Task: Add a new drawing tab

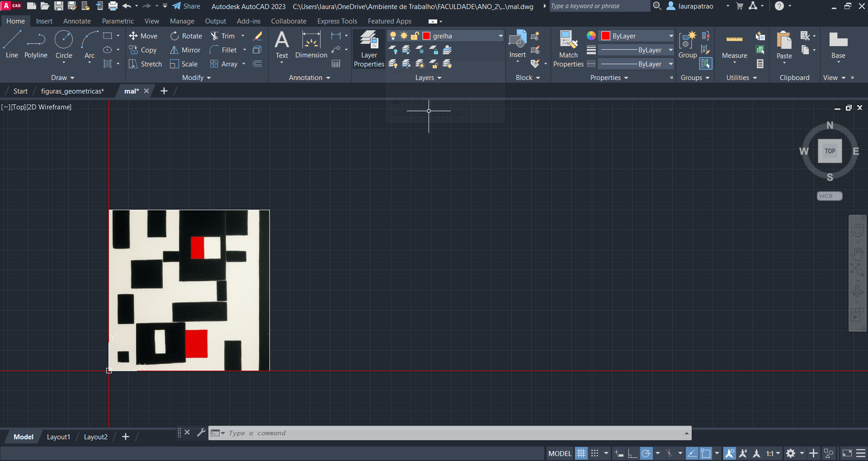Action: 164,91
